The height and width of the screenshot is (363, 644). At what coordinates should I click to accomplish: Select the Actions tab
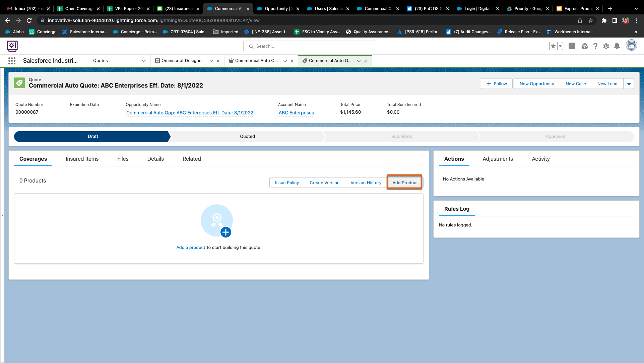point(454,159)
